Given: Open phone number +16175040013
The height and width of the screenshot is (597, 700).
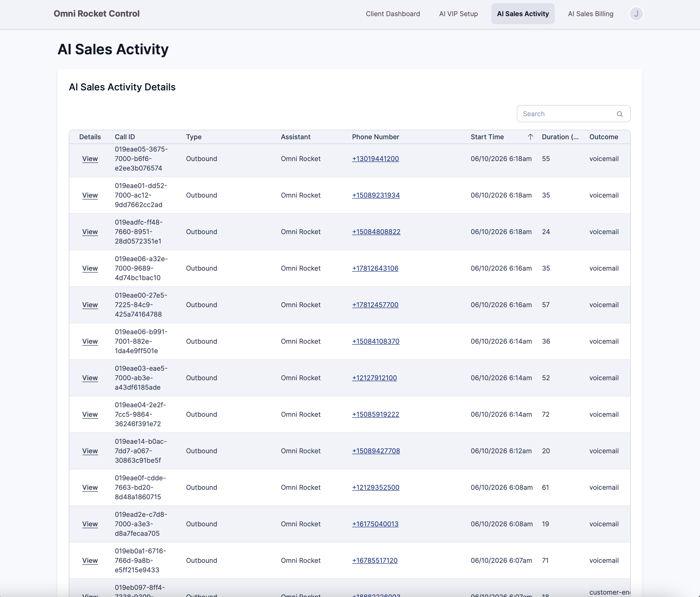Looking at the screenshot, I should (375, 524).
